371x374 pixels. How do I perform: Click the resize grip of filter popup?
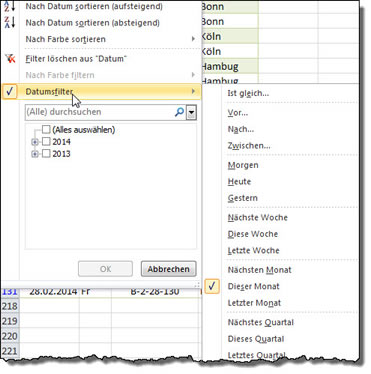coord(197,284)
